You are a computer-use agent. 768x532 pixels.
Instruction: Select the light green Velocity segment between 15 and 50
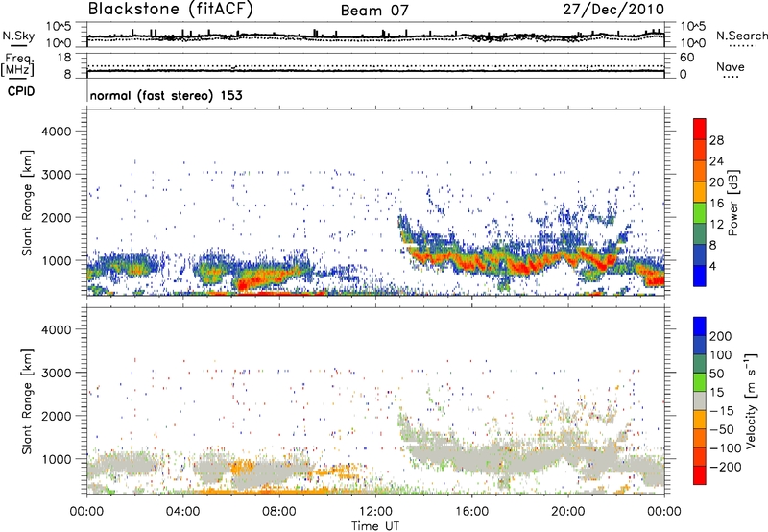[700, 382]
